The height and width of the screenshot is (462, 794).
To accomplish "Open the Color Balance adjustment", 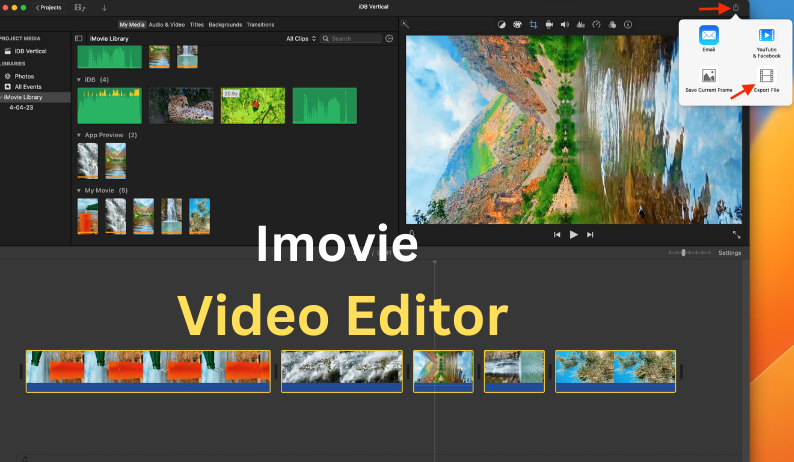I will [x=501, y=24].
